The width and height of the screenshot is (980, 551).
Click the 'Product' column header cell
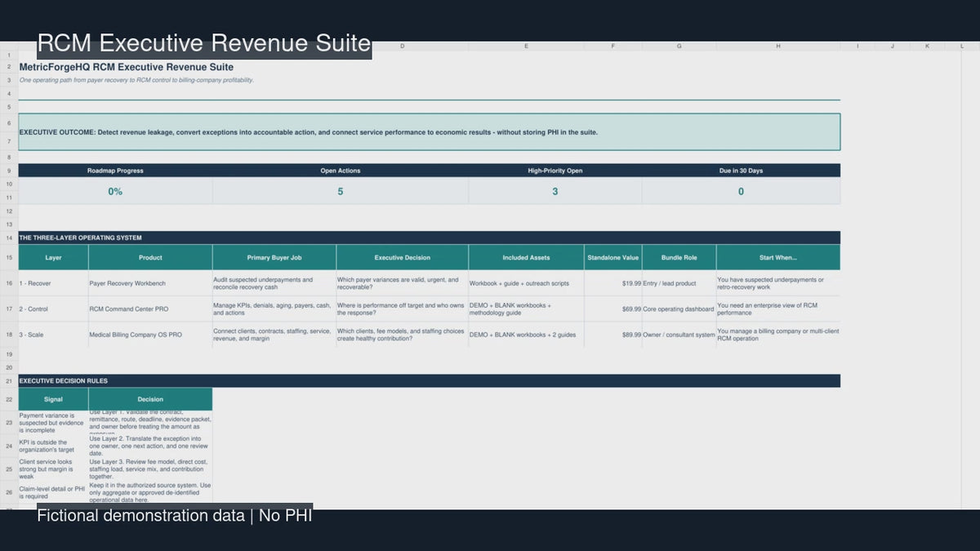tap(150, 257)
